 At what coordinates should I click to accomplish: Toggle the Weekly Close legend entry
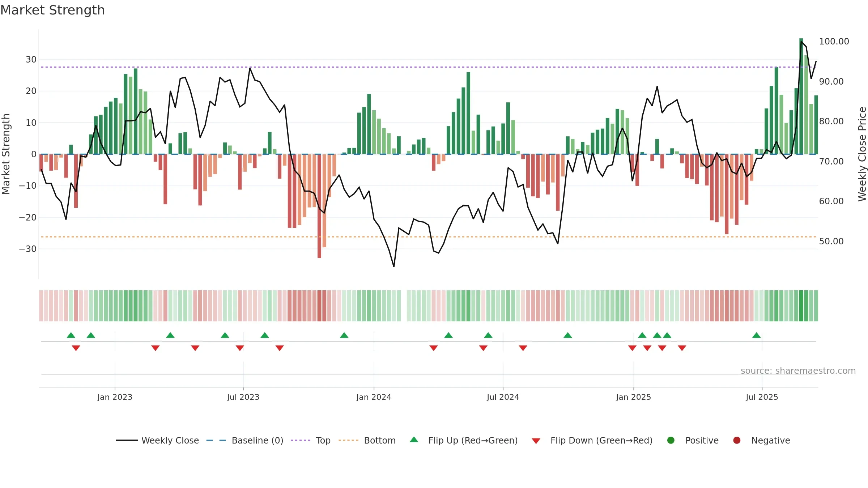[x=157, y=440]
